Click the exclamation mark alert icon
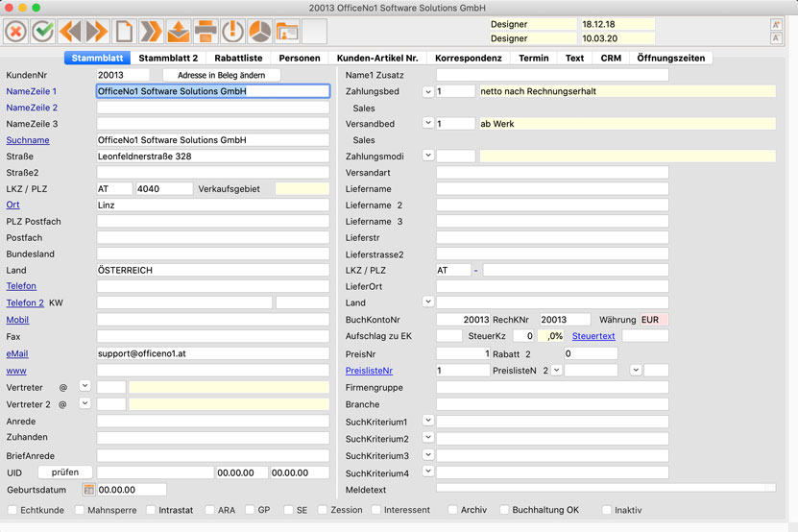798x532 pixels. (232, 32)
